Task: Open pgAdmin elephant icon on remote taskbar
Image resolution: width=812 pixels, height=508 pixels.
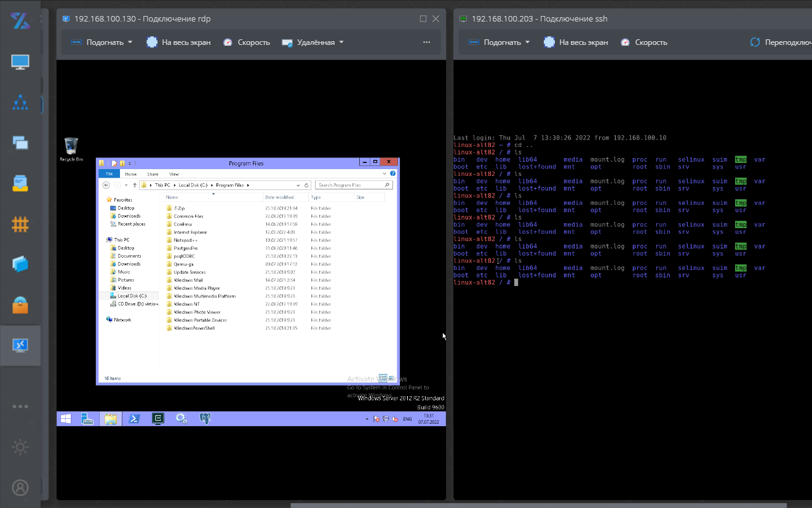Action: pyautogui.click(x=205, y=419)
